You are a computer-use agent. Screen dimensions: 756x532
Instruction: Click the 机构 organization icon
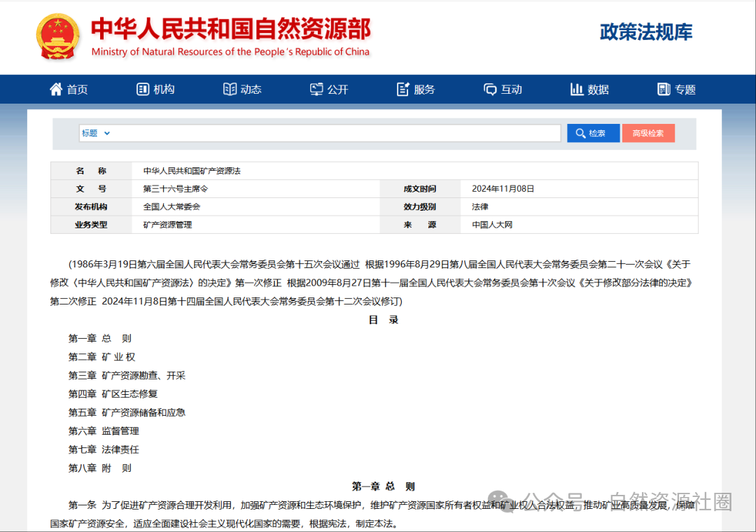[143, 89]
